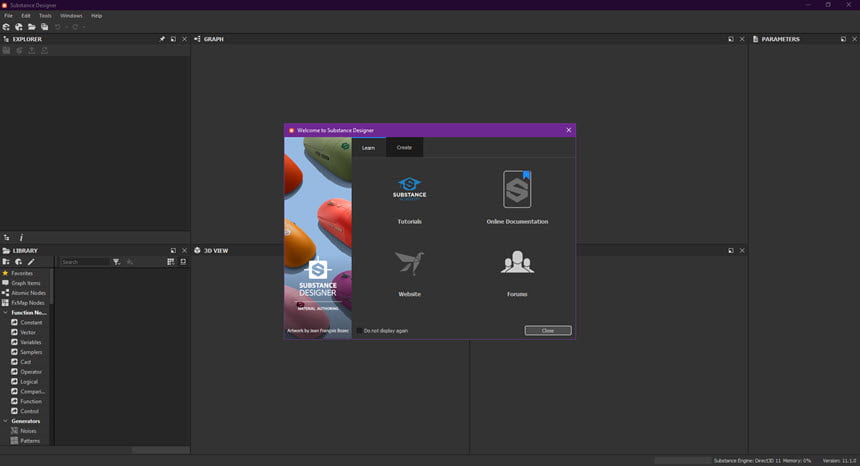Select the Comparison function category
This screenshot has width=860, height=466.
32,391
